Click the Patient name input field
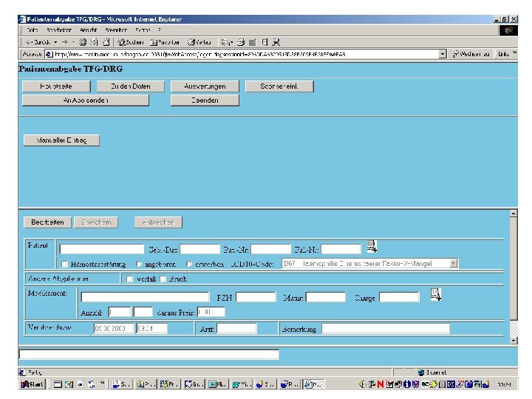Viewport: 532px width, 399px height. pos(102,249)
